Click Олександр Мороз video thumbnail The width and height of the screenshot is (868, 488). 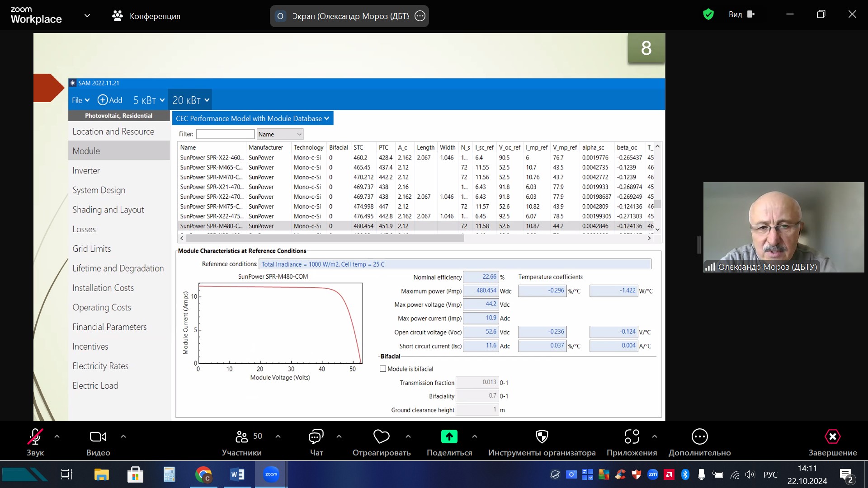(783, 227)
